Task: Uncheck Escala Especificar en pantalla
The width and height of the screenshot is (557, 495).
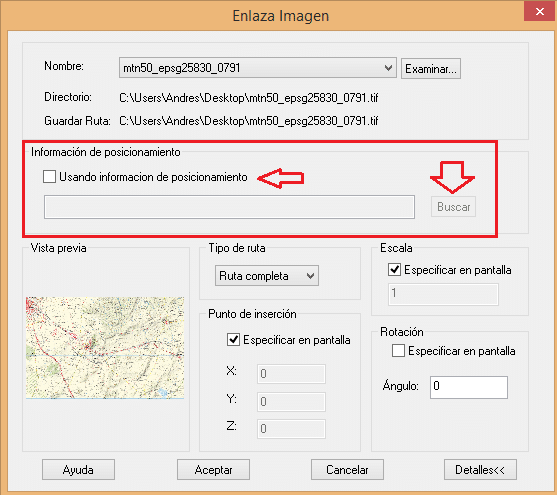Action: click(395, 270)
